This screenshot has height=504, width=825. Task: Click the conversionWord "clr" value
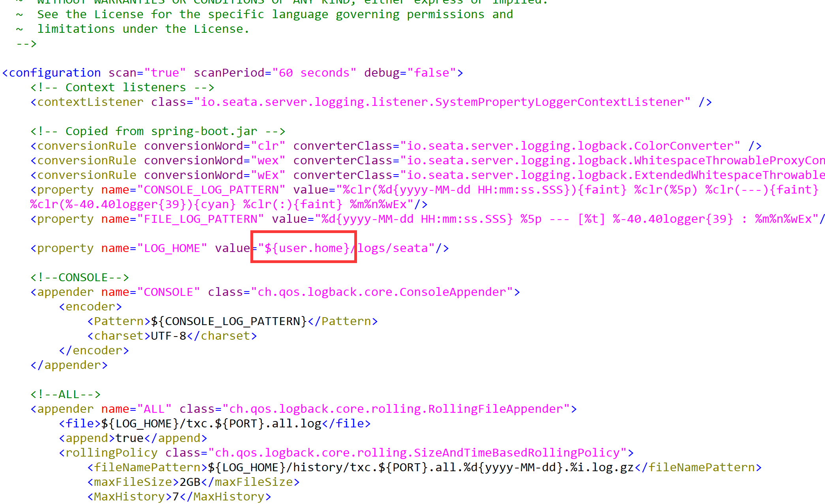point(268,146)
